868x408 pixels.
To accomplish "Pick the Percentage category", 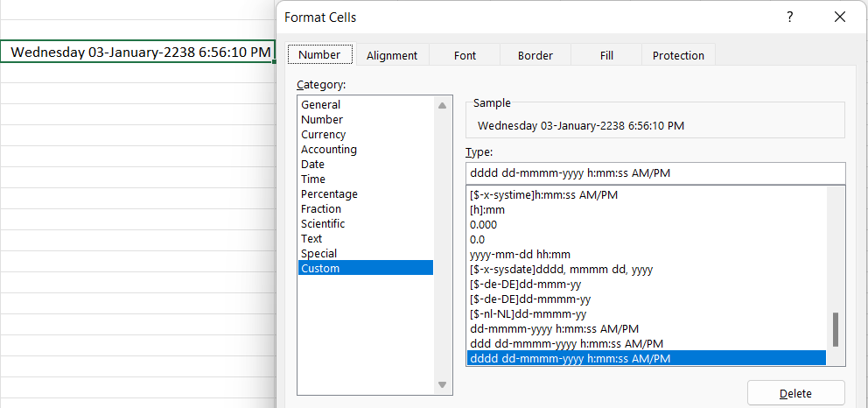I will tap(329, 194).
